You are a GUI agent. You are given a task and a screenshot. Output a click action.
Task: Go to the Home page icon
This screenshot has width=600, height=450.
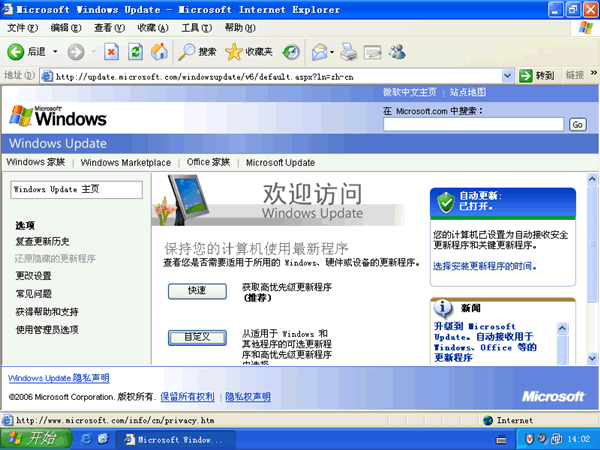(x=159, y=52)
